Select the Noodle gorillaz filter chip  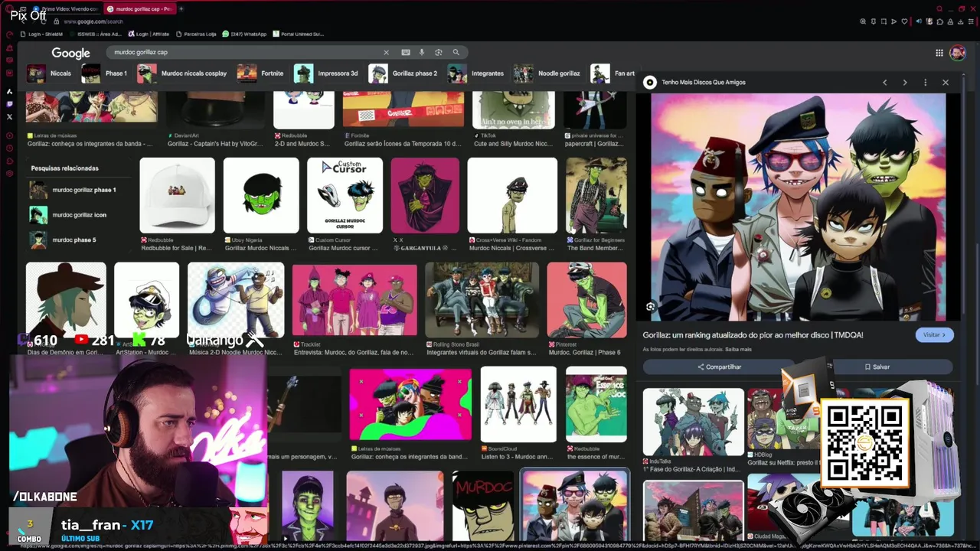(547, 73)
